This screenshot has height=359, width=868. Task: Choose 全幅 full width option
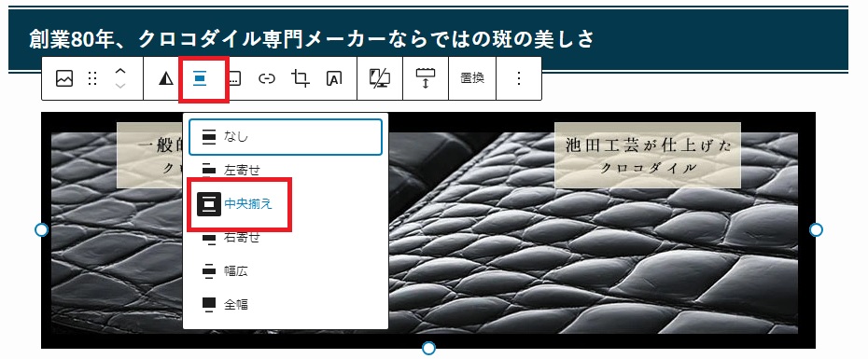[x=286, y=305]
